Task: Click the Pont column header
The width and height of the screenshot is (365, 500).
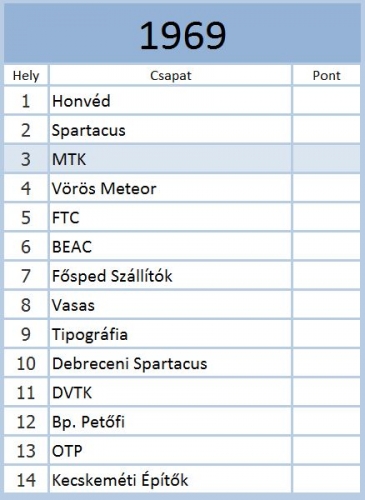Action: [x=327, y=75]
